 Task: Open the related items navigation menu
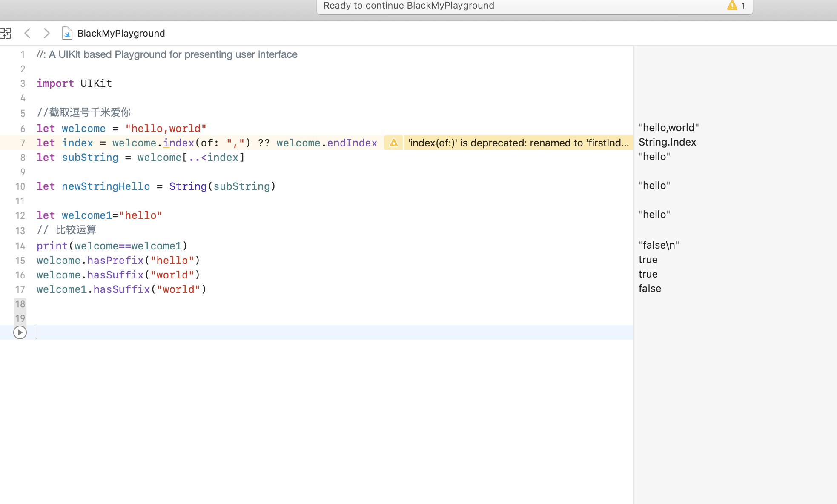click(x=6, y=33)
